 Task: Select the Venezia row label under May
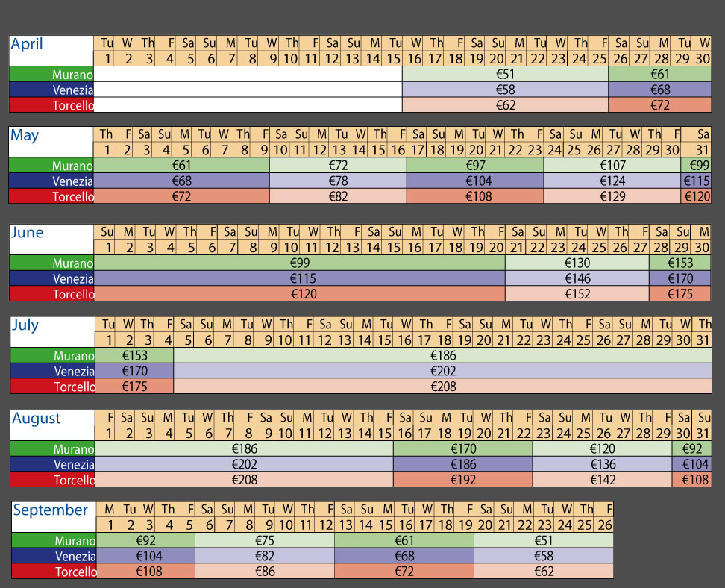click(x=51, y=181)
